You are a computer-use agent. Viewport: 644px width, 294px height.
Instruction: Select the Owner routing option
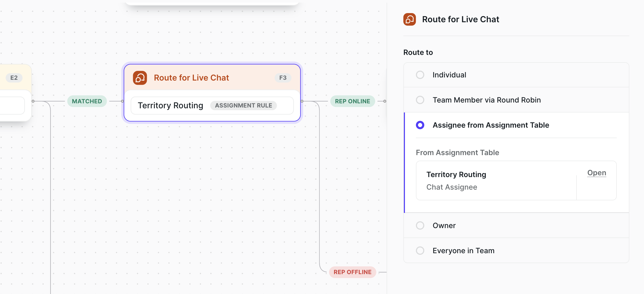point(420,225)
